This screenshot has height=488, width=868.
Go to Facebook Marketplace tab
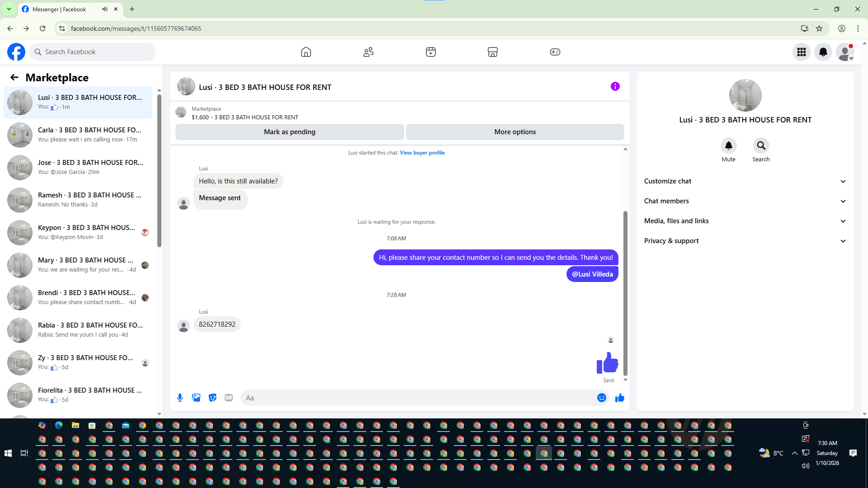click(492, 52)
